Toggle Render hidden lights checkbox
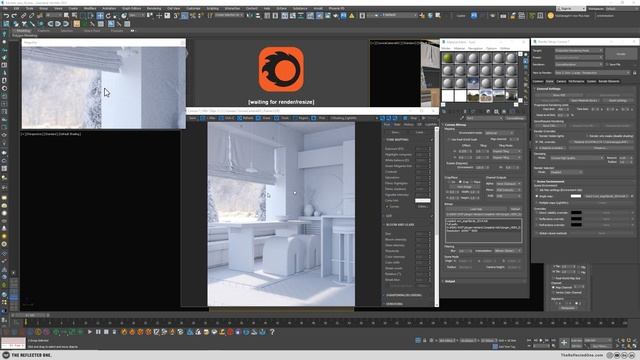Viewport: 640px width, 360px height. pos(537,136)
